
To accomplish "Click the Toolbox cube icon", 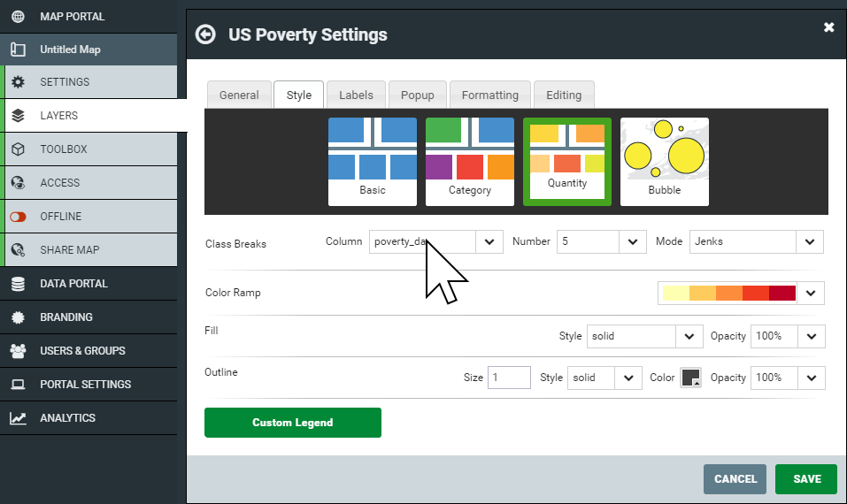I will [18, 149].
